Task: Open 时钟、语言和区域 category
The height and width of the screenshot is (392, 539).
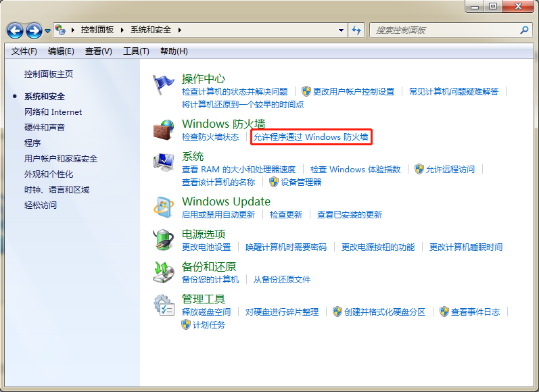Action: click(57, 190)
